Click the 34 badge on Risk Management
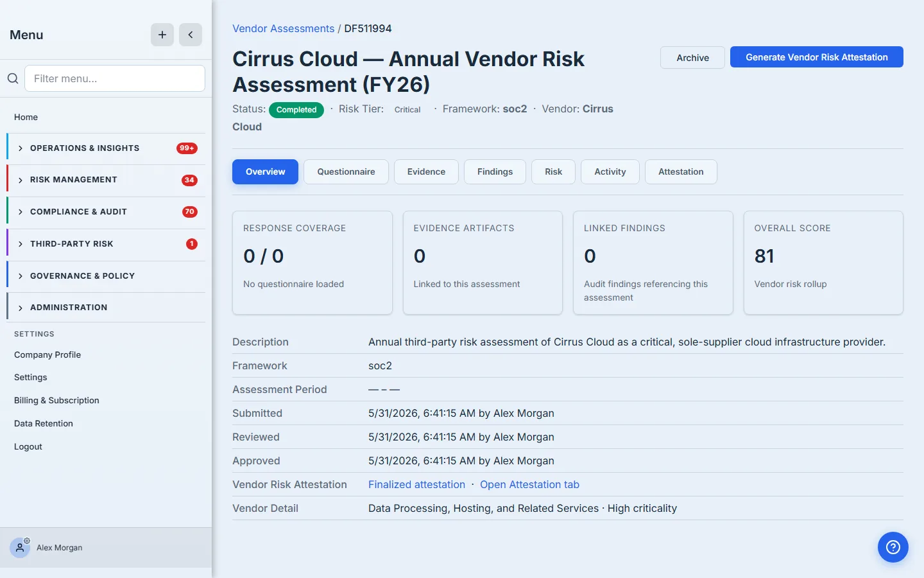Viewport: 924px width, 578px height. pyautogui.click(x=189, y=180)
